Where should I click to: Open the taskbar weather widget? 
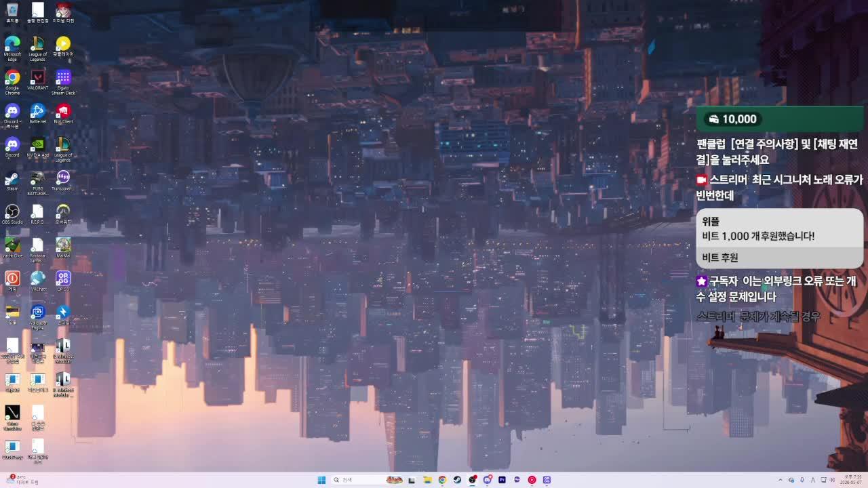coord(22,480)
